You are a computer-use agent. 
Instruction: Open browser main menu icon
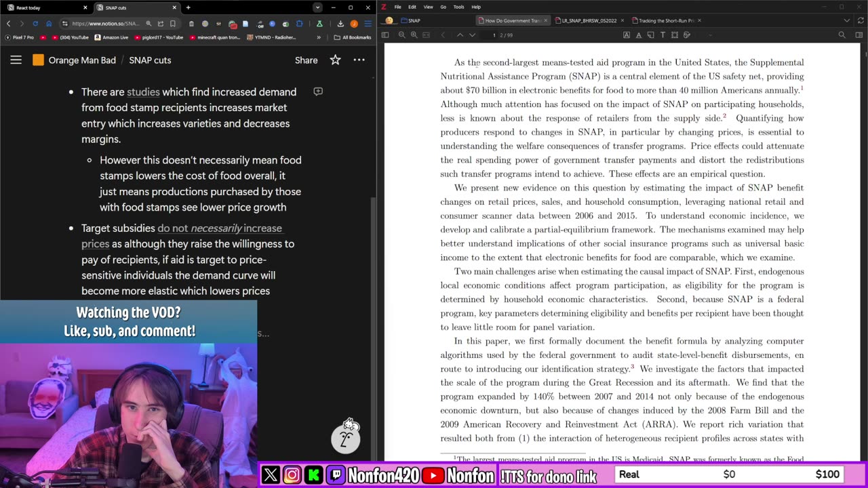click(x=368, y=23)
